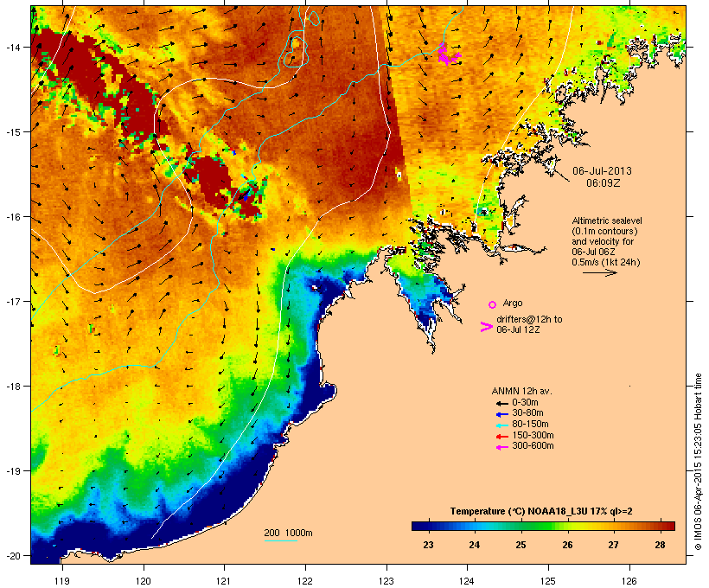Click the '-15' latitude axis label
Screen dimensions: 709x588
(12, 132)
